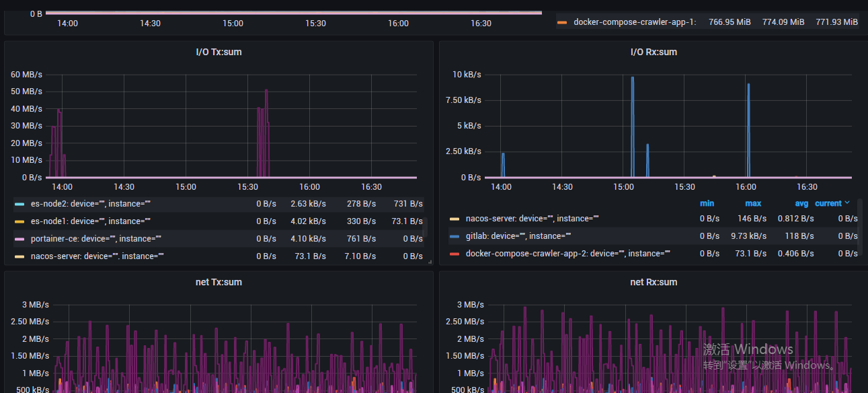Click 10 kB/s label on I/O Rx axis
The image size is (868, 393).
(466, 74)
